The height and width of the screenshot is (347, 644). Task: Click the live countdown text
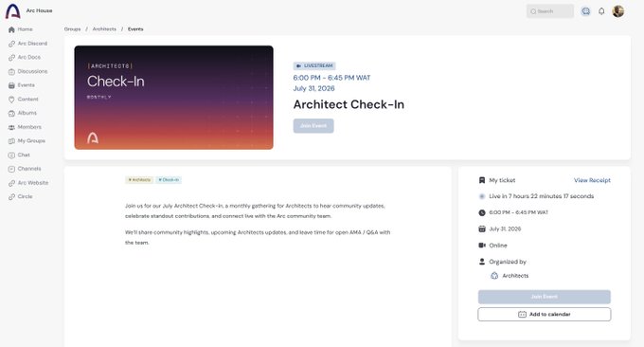coord(542,196)
